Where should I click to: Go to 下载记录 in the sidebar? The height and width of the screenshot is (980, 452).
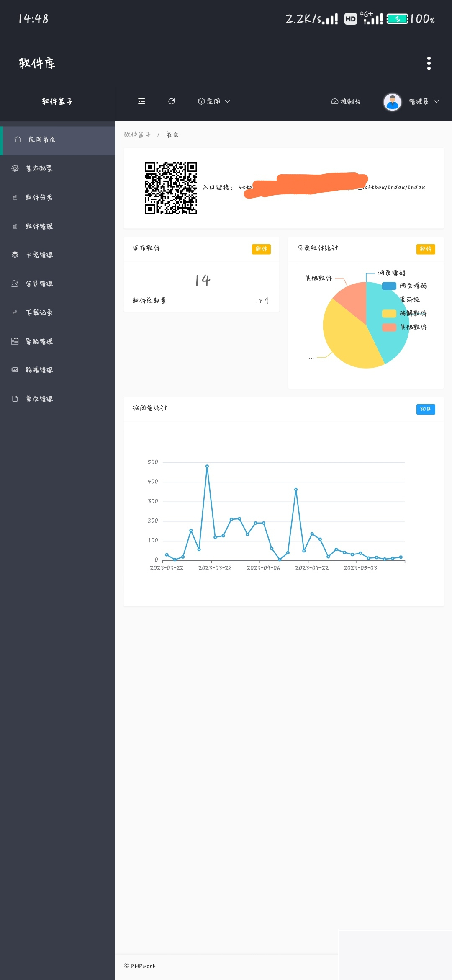point(39,312)
